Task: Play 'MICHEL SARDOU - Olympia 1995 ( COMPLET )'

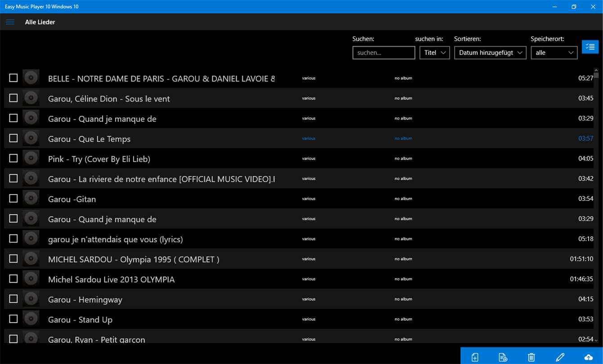Action: (x=134, y=259)
